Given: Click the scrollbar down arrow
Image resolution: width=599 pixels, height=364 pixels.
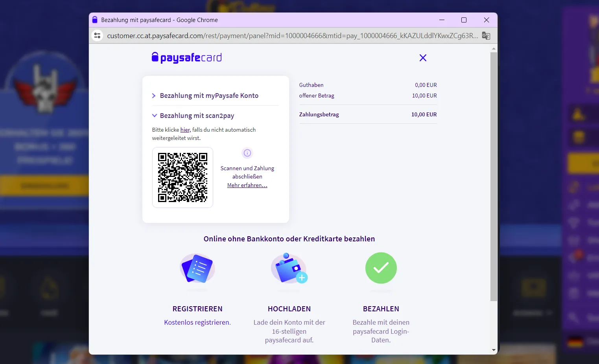Looking at the screenshot, I should click(494, 350).
